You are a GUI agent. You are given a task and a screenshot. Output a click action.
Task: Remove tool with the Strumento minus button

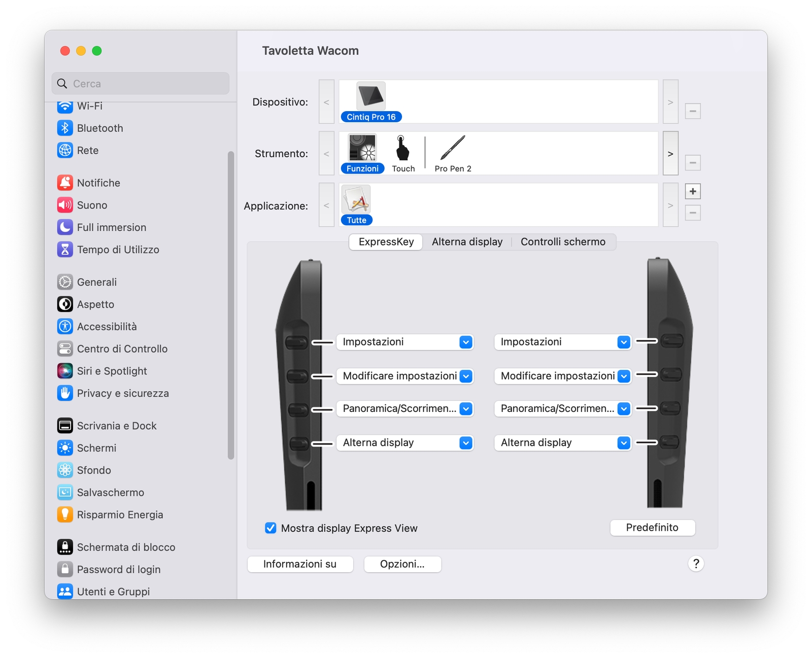point(693,163)
